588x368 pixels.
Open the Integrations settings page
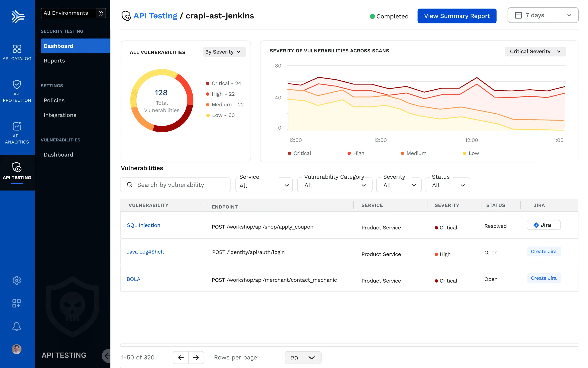[60, 115]
